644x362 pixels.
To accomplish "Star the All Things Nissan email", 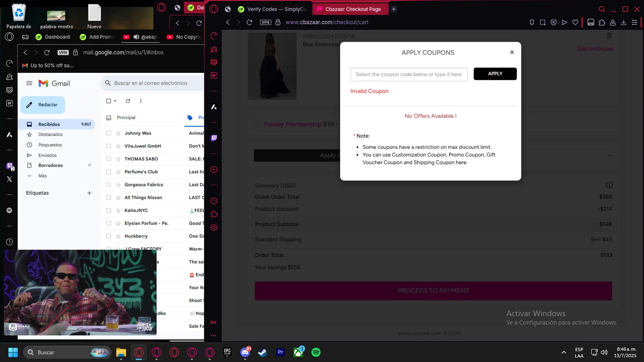I will tap(118, 198).
